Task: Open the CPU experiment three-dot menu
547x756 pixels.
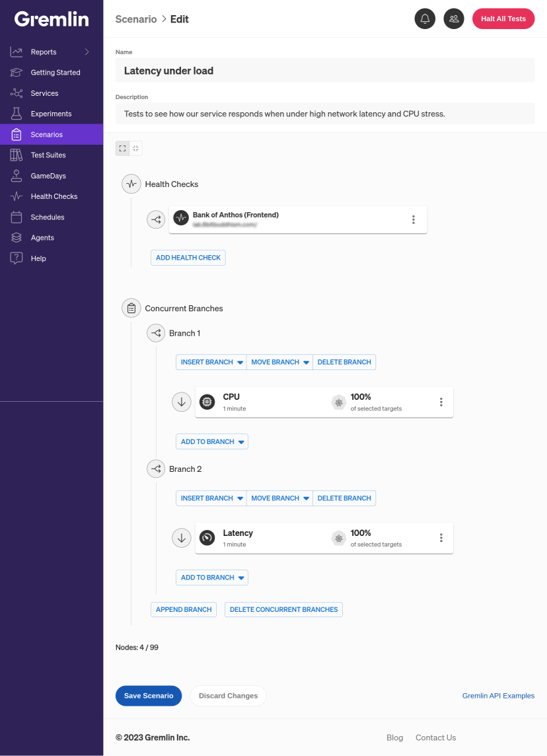Action: tap(441, 402)
